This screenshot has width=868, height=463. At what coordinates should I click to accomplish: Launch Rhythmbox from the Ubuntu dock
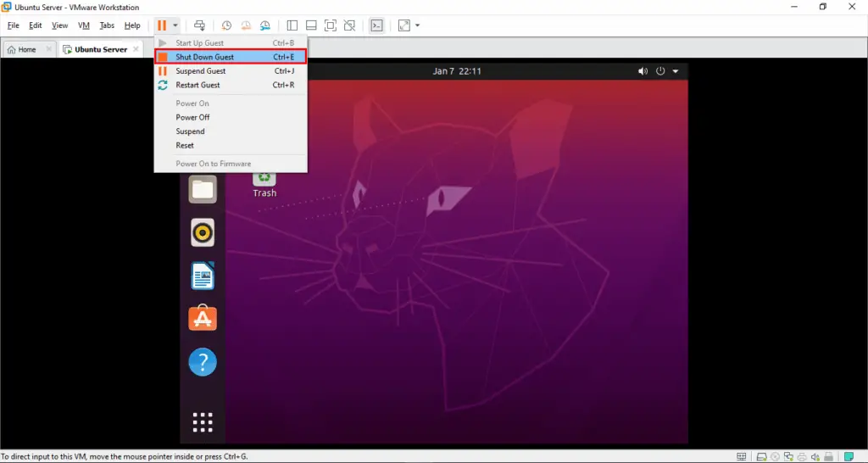(203, 232)
